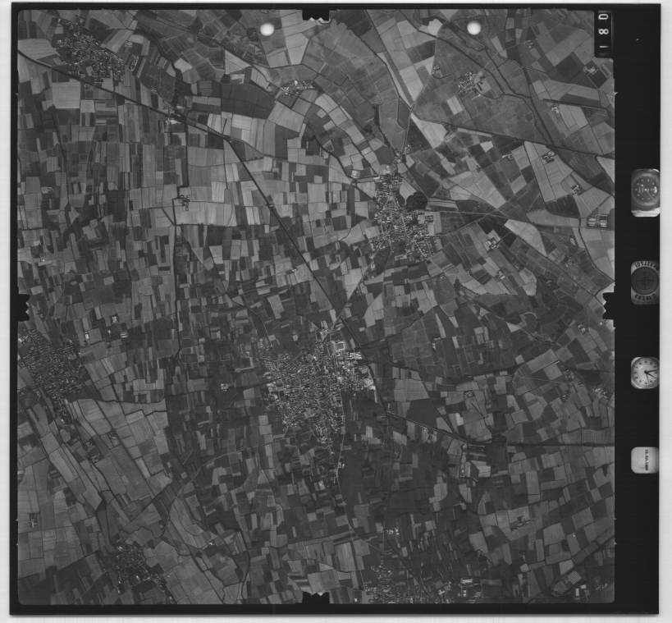Click the dark tree grove beside the upper town
672x623 pixels.
(417, 201)
